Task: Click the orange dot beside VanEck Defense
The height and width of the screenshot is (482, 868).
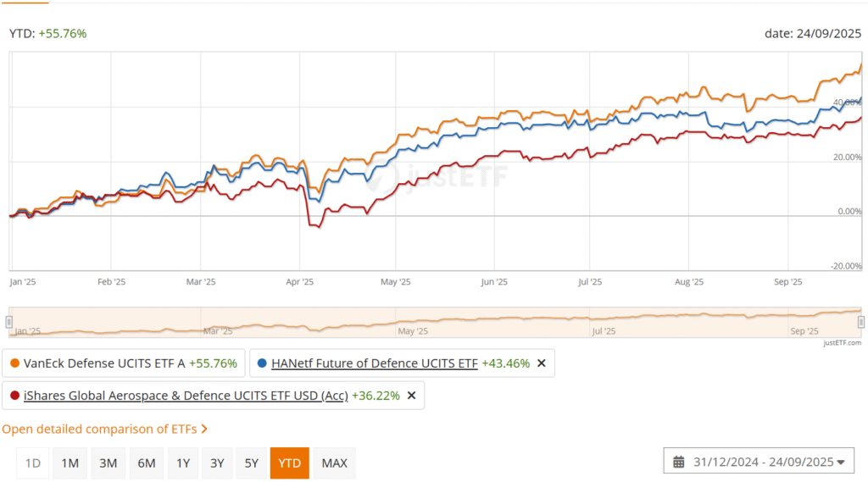Action: point(14,363)
